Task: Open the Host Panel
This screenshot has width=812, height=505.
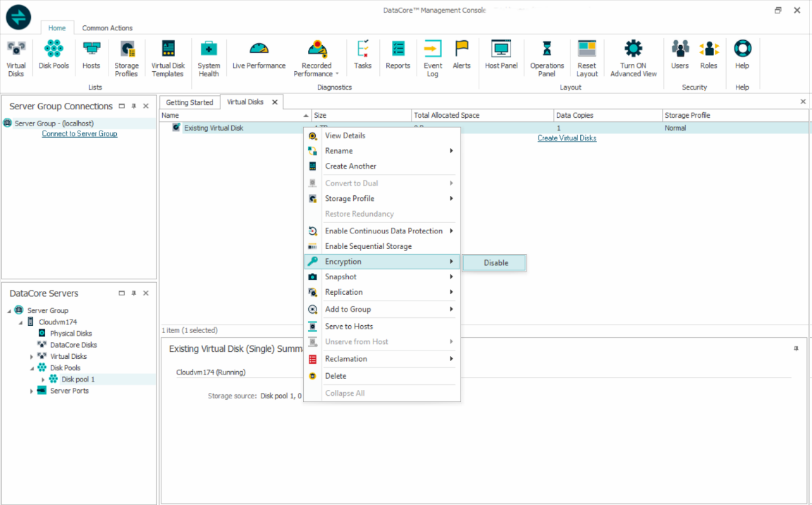Action: coord(501,56)
